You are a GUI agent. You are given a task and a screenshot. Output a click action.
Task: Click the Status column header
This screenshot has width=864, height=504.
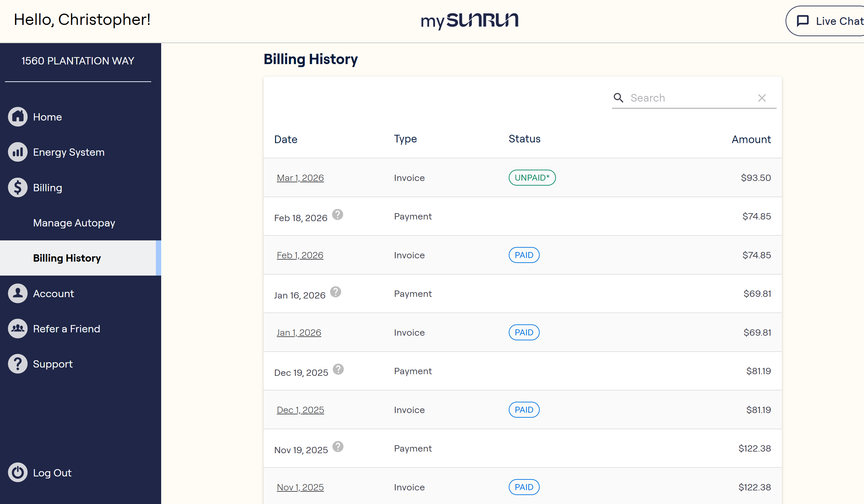pyautogui.click(x=525, y=139)
